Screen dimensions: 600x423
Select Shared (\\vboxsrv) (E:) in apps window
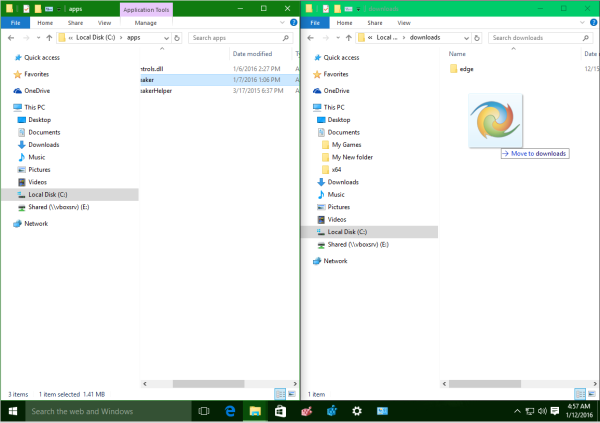tap(54, 207)
